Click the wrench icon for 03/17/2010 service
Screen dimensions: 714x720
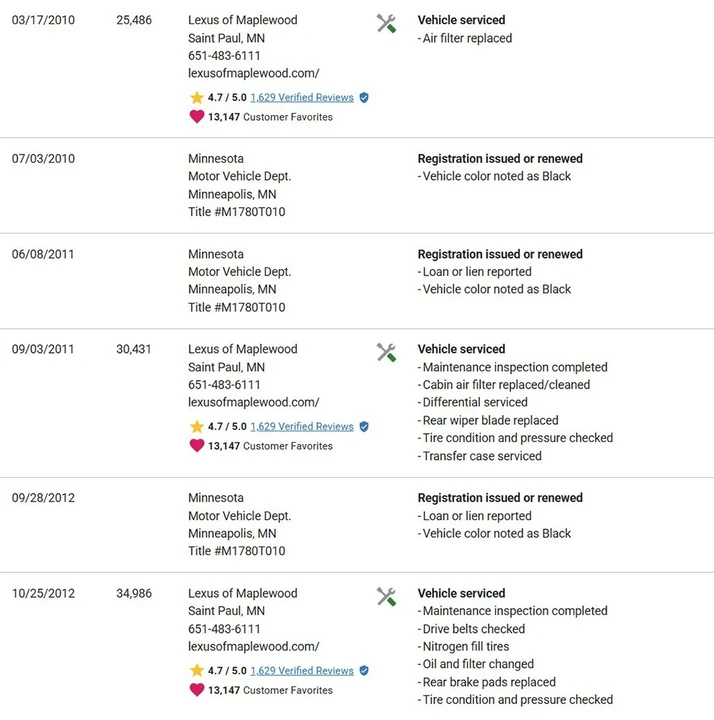(386, 23)
